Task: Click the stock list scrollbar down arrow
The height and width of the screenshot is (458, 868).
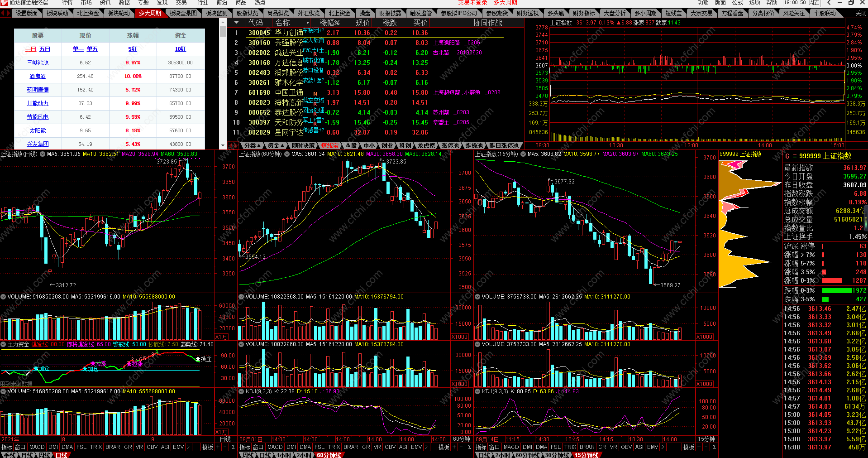Action: (x=223, y=146)
